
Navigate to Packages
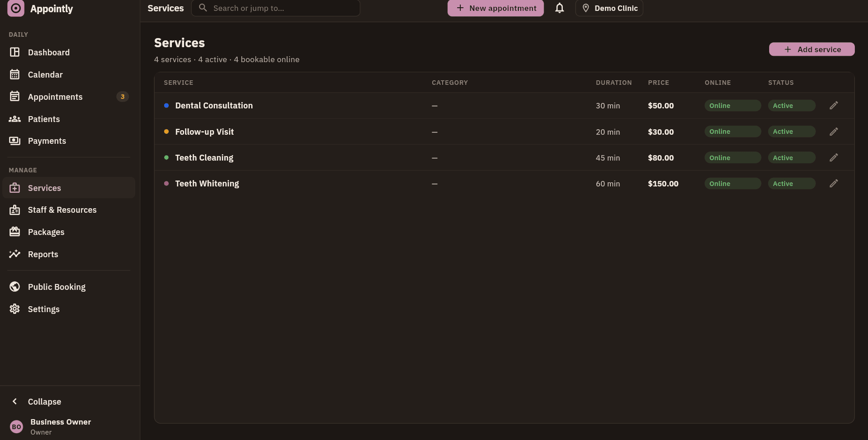(x=69, y=232)
